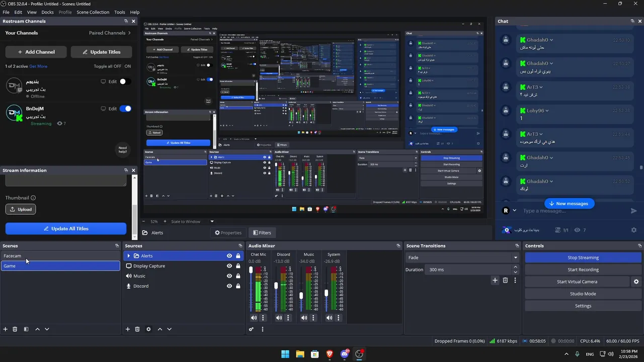This screenshot has height=362, width=644.
Task: Hide the Display Capture source eye
Action: click(229, 266)
